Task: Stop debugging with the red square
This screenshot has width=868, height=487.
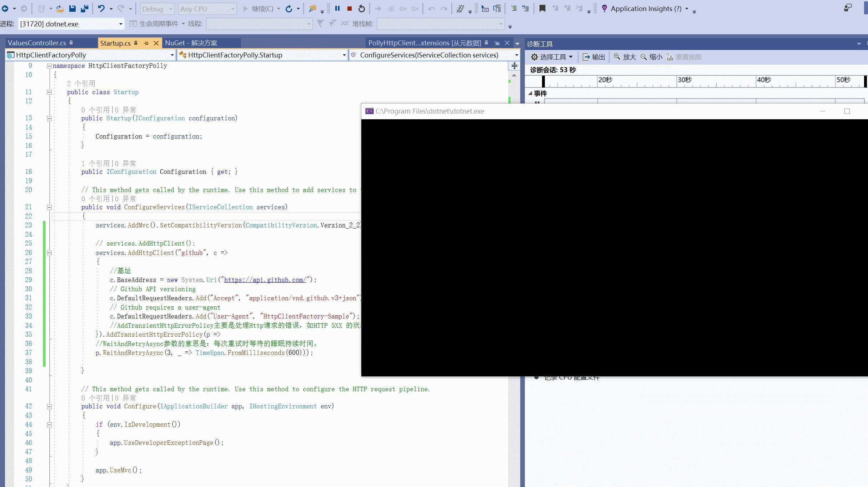Action: pyautogui.click(x=350, y=9)
